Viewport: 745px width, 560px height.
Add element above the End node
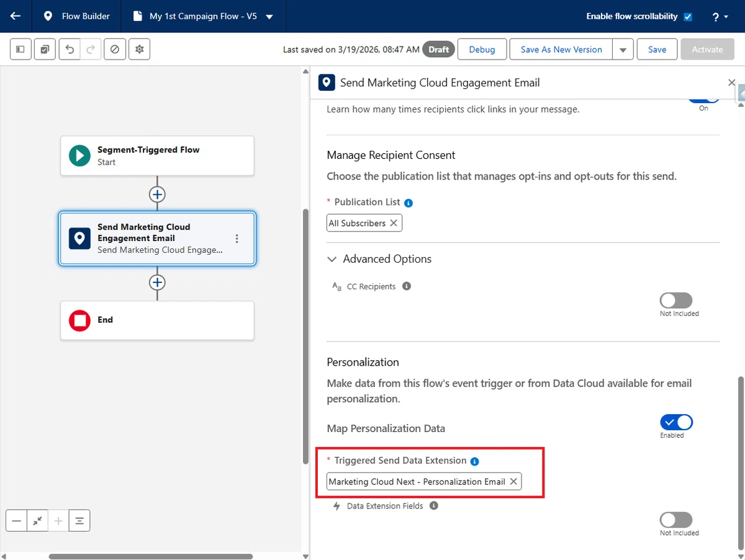(158, 282)
